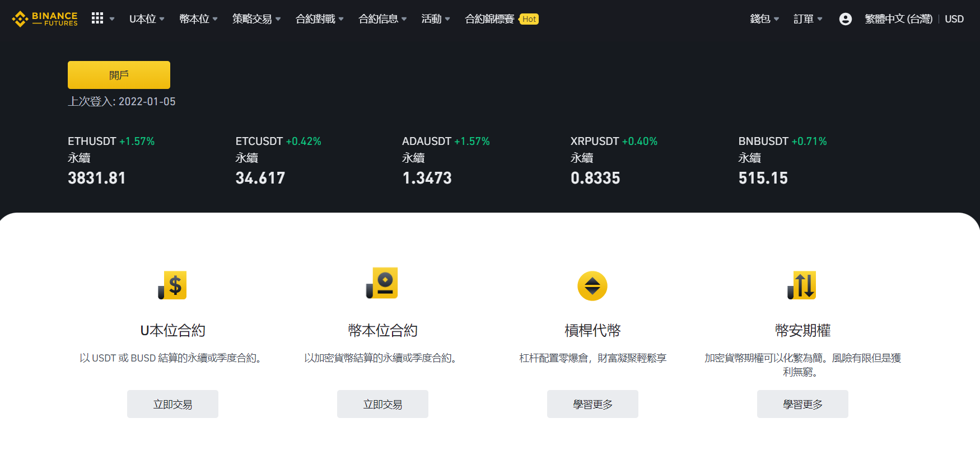Expand the 策略交易 dropdown menu
The height and width of the screenshot is (465, 980).
256,19
